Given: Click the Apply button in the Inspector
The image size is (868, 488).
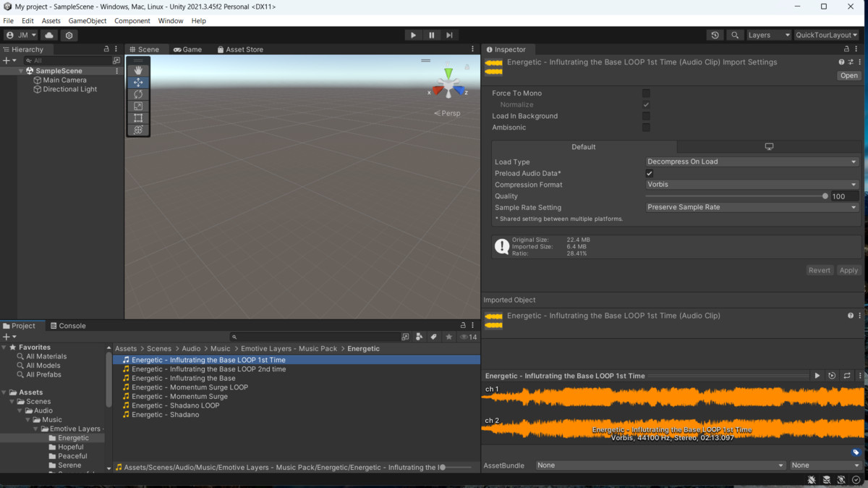Looking at the screenshot, I should tap(848, 270).
